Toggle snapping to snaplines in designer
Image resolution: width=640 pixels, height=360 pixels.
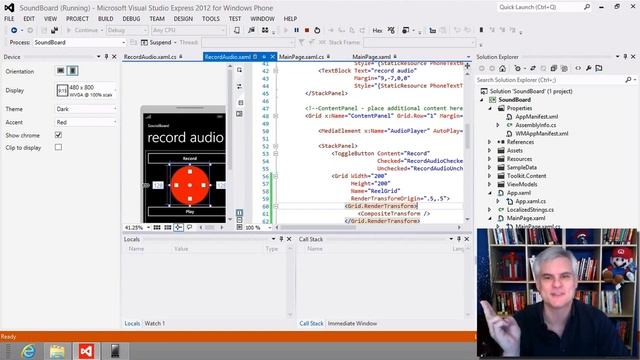click(x=178, y=227)
